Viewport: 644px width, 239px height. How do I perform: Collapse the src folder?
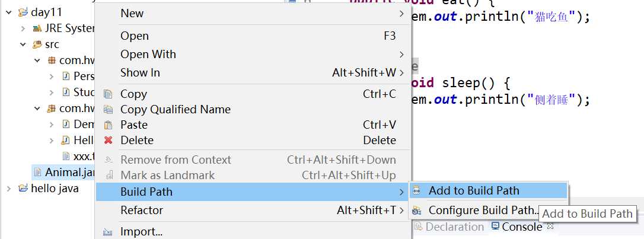pos(22,44)
